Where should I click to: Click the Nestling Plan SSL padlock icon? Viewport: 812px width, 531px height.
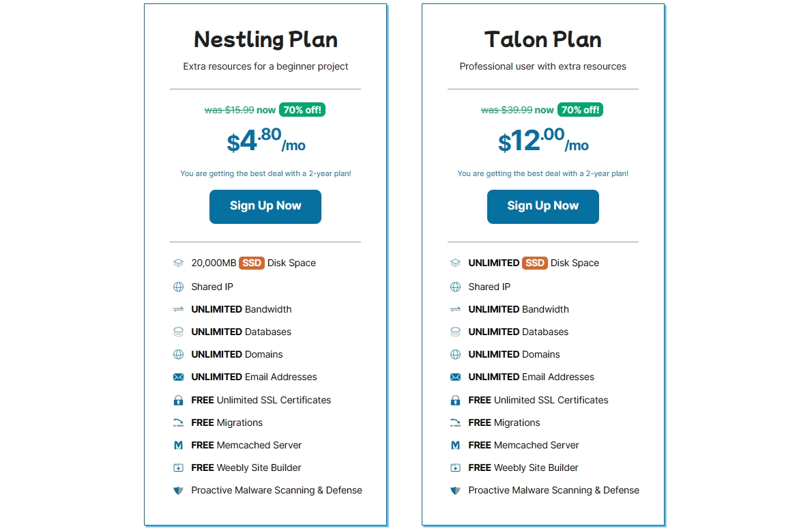tap(178, 400)
